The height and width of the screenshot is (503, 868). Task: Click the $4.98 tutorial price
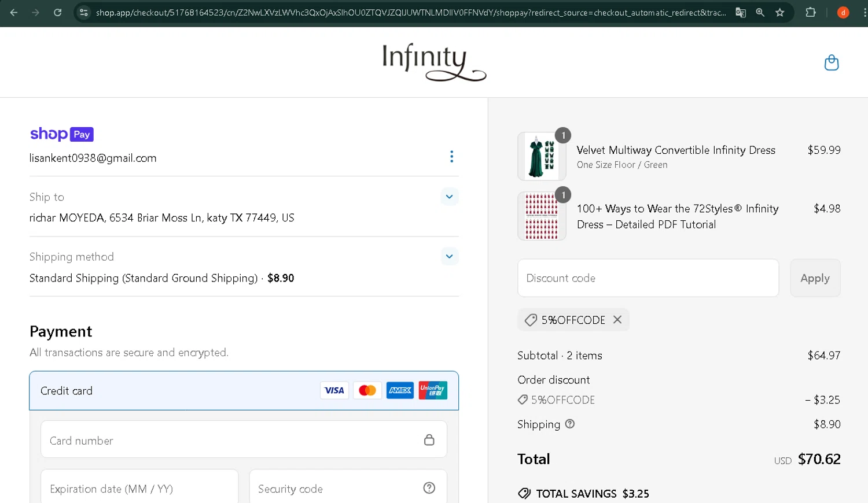click(827, 208)
